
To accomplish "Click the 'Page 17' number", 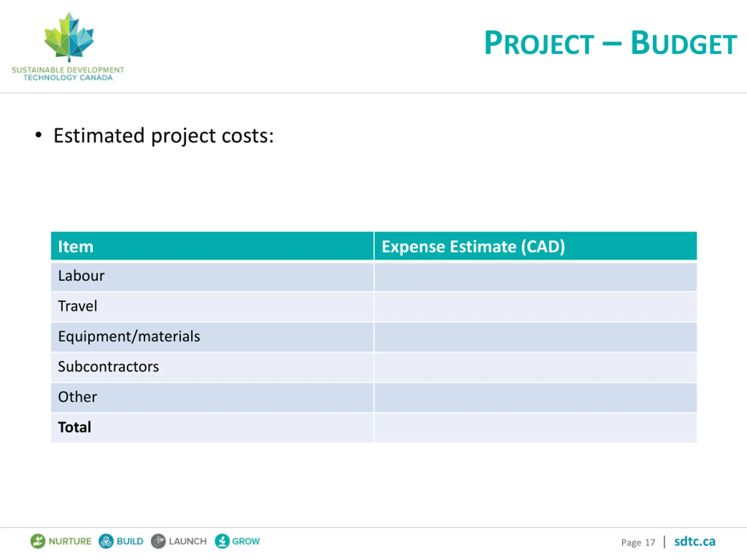I will click(x=638, y=542).
